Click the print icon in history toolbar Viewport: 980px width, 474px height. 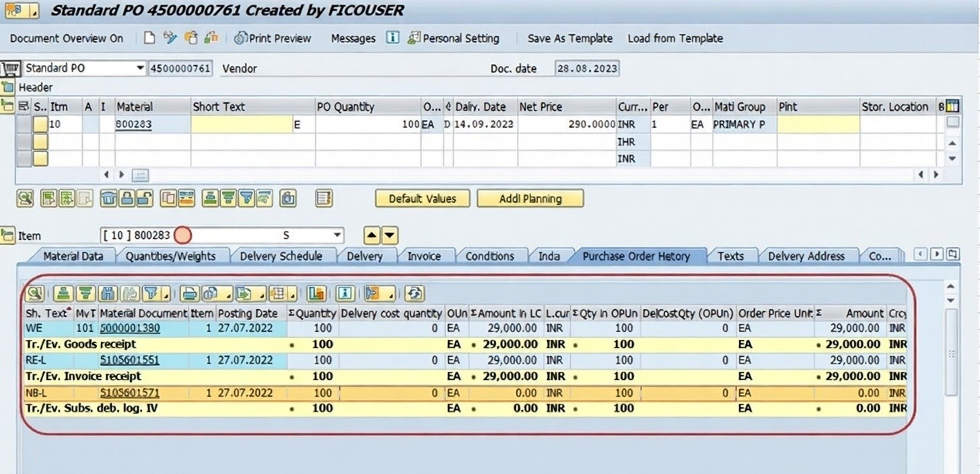190,294
